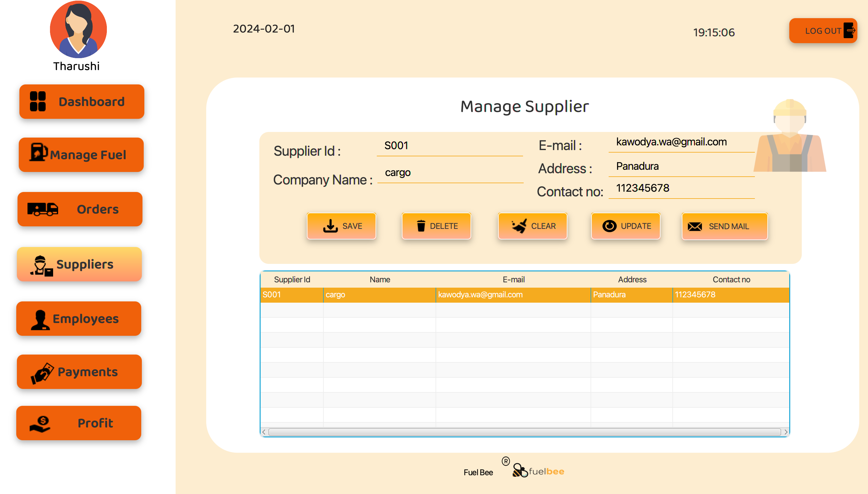Click the Supplier Id column header
Image resolution: width=868 pixels, height=494 pixels.
tap(292, 280)
